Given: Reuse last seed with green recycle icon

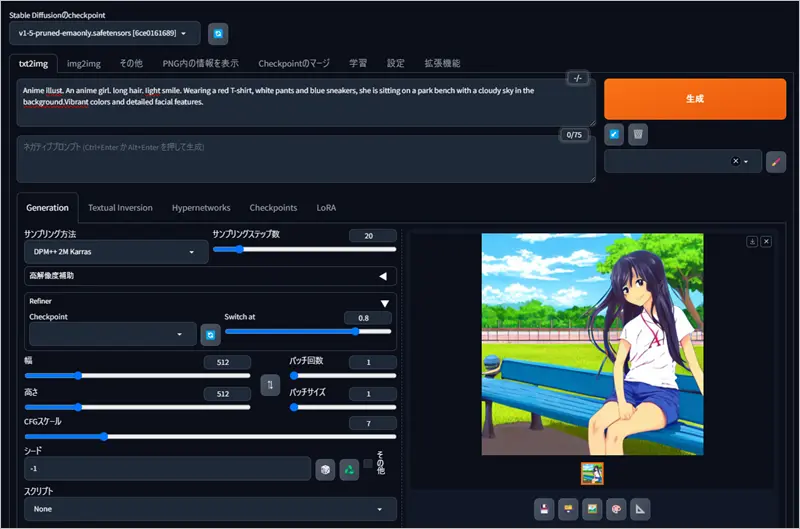Looking at the screenshot, I should tap(349, 469).
